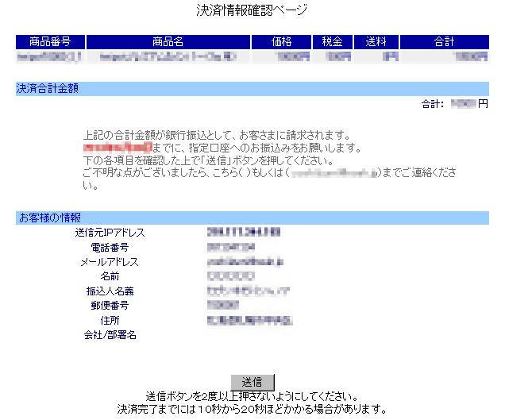Click the 会社/部署名 label

[x=110, y=335]
